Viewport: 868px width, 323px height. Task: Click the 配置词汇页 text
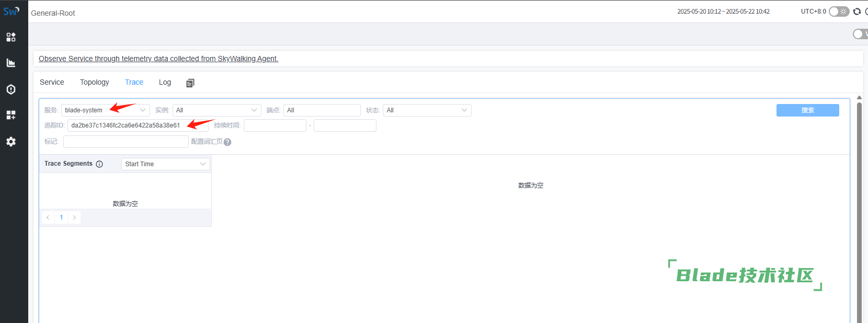207,142
